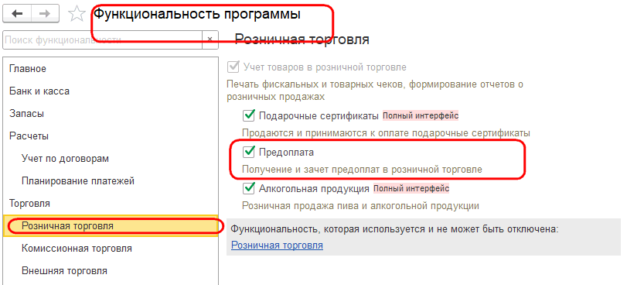Open 'Банк и касса' section
The height and width of the screenshot is (285, 644).
click(110, 91)
